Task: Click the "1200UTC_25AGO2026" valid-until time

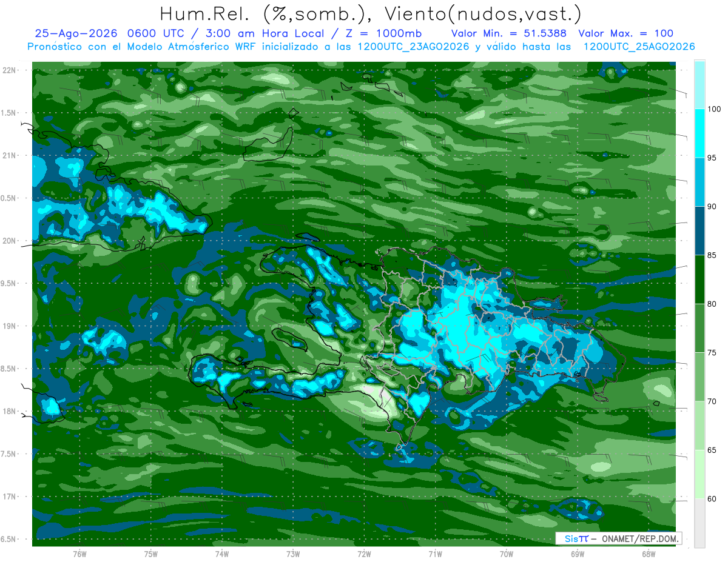Action: (x=639, y=47)
